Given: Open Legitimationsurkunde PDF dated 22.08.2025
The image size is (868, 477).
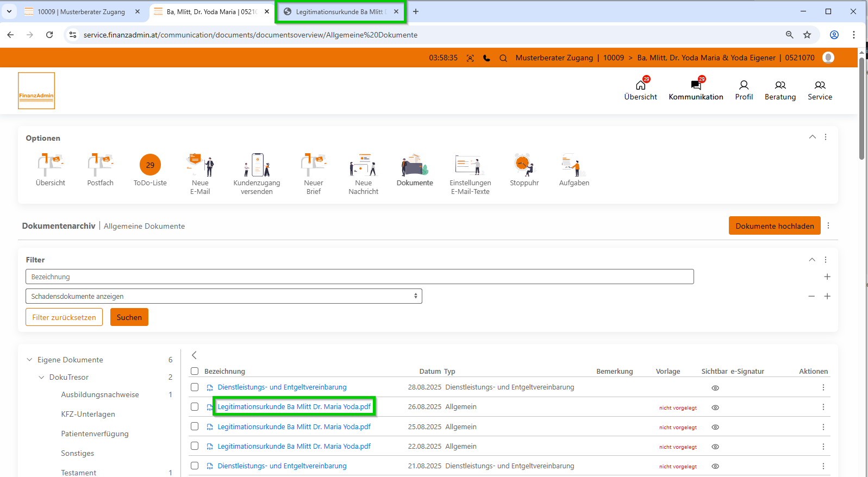Looking at the screenshot, I should click(x=294, y=447).
